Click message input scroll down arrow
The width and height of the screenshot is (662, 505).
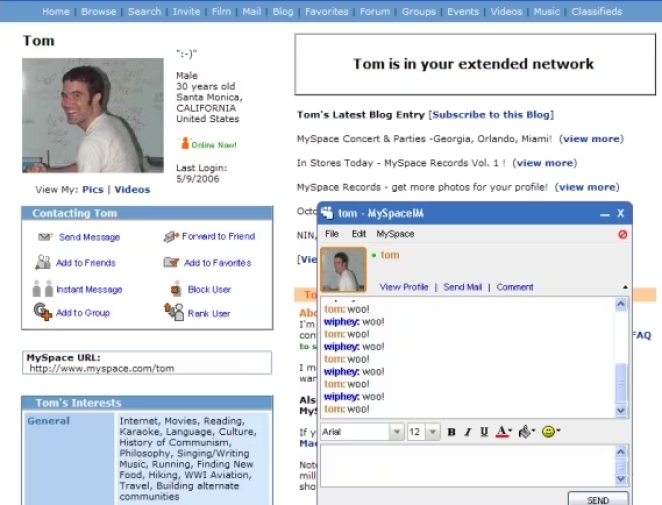[621, 479]
